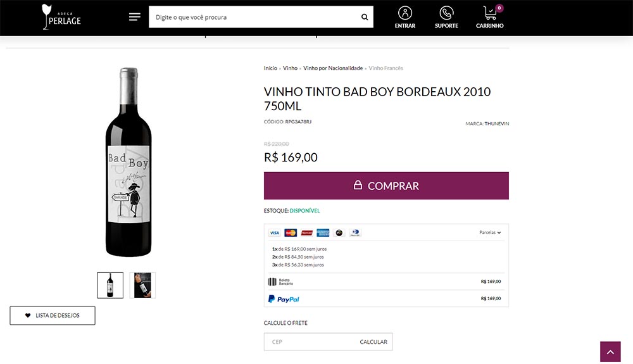Focus the CEP input field
The width and height of the screenshot is (633, 364).
click(310, 342)
